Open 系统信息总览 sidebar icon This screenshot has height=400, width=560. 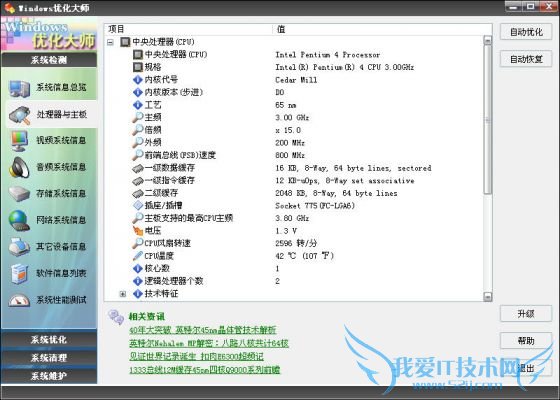[20, 88]
